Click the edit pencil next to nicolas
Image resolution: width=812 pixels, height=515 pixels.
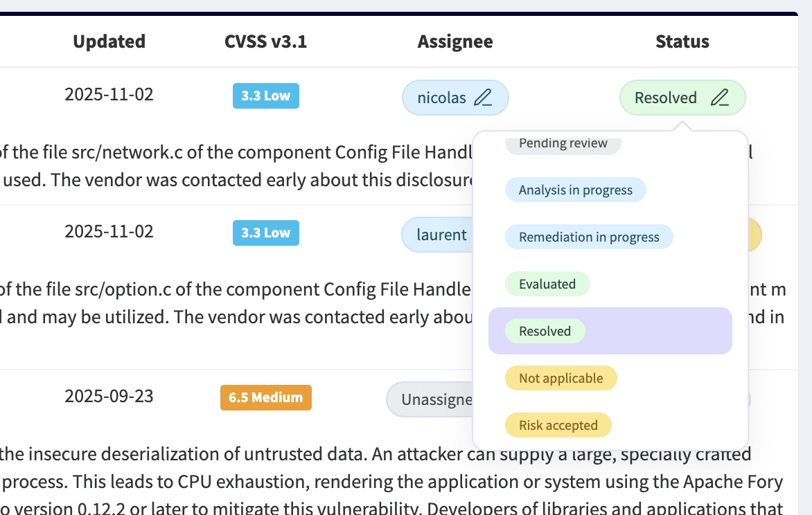point(483,97)
